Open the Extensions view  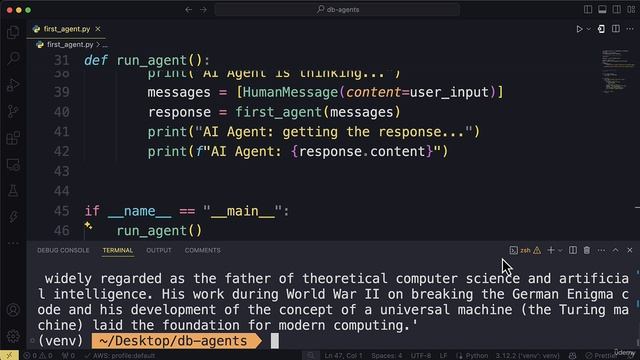click(x=13, y=138)
